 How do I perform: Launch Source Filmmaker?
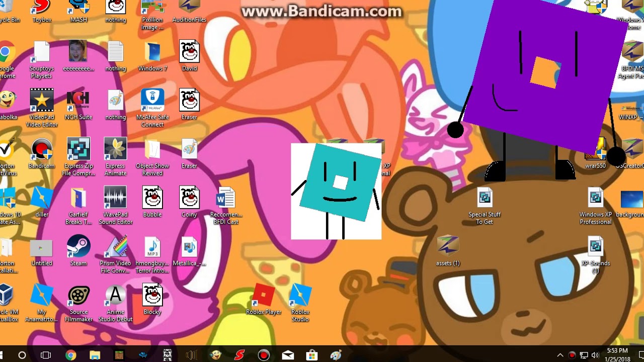tap(78, 303)
